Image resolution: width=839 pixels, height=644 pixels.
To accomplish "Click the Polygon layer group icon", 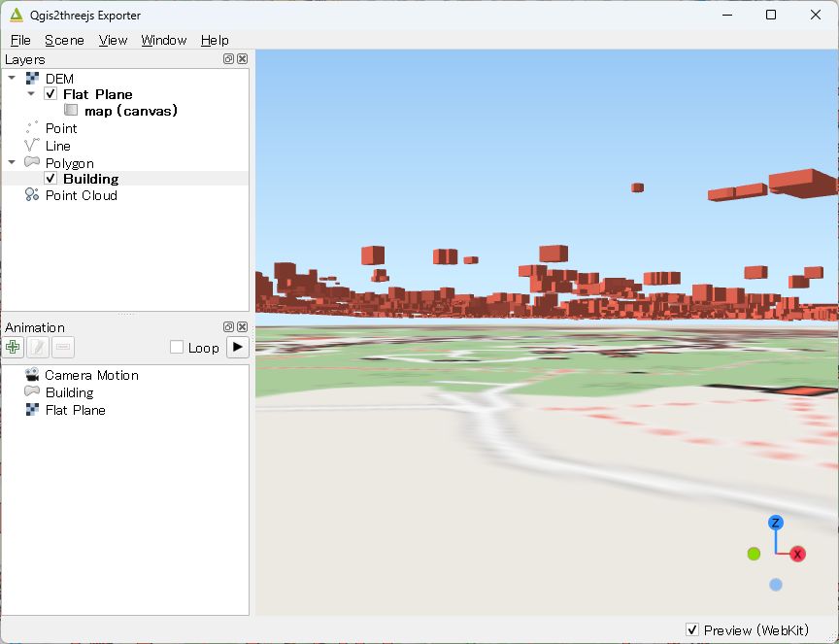I will 32,161.
